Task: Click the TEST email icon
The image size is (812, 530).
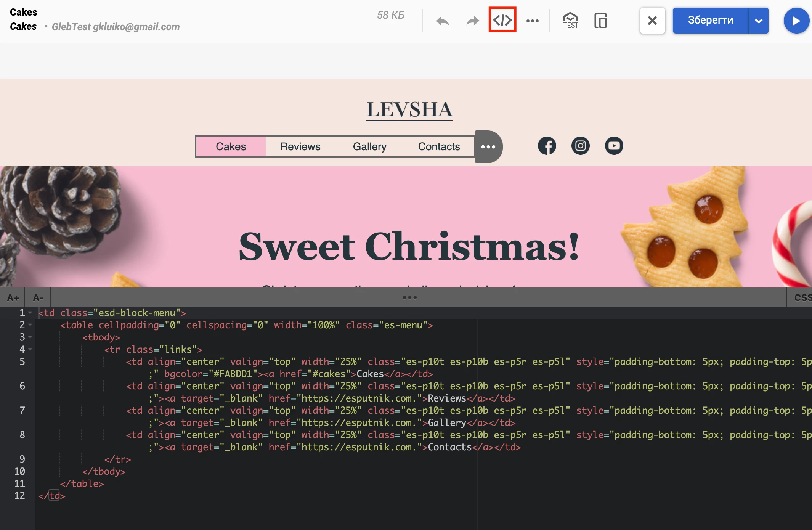Action: coord(570,21)
